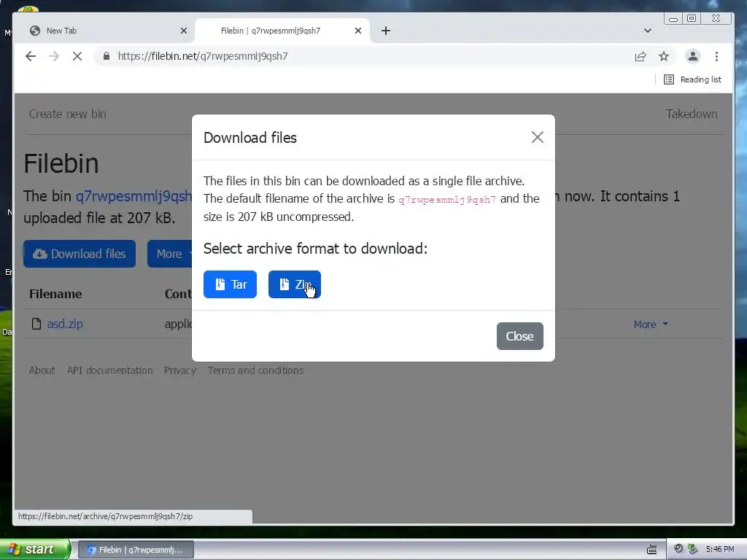Viewport: 747px width, 560px height.
Task: Click the archive filename code text q7rwpesmmlj9qsh7
Action: [x=447, y=200]
